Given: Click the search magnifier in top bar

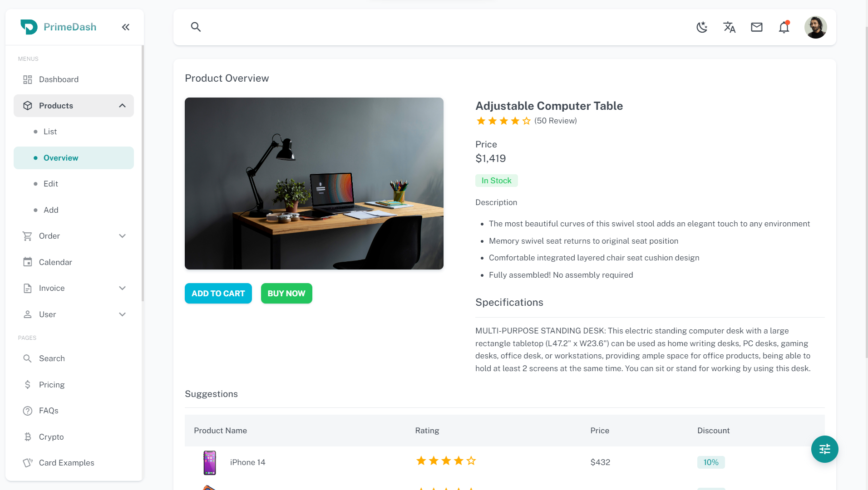Looking at the screenshot, I should coord(196,27).
